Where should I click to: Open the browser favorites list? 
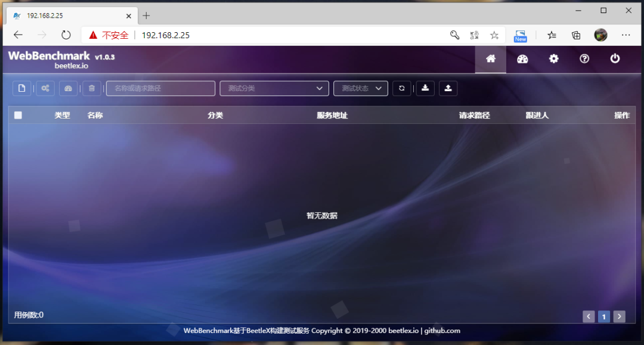pos(552,35)
